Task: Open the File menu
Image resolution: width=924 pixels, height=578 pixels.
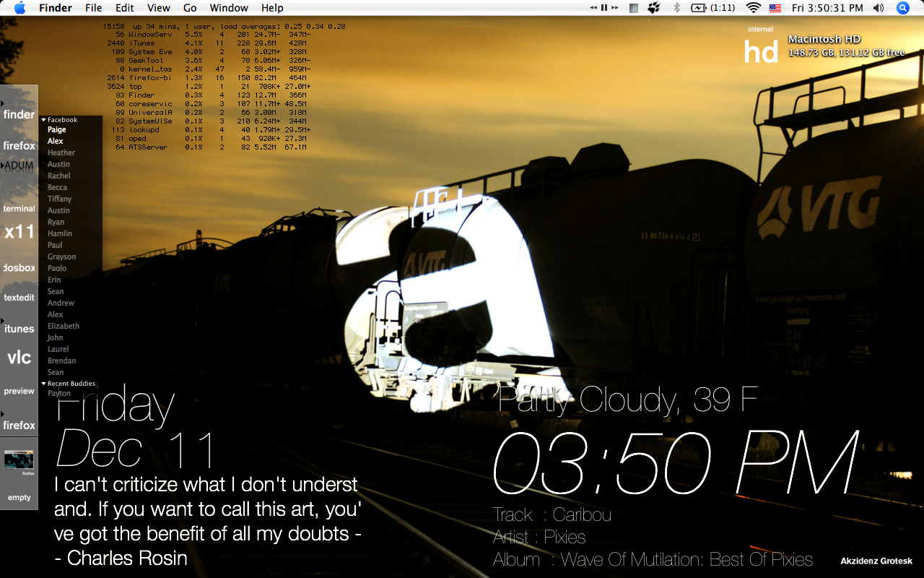Action: pyautogui.click(x=93, y=8)
